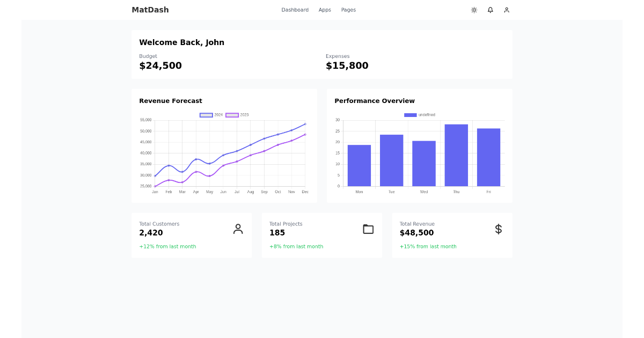Click the Dec data point on the revenue chart

pyautogui.click(x=305, y=124)
